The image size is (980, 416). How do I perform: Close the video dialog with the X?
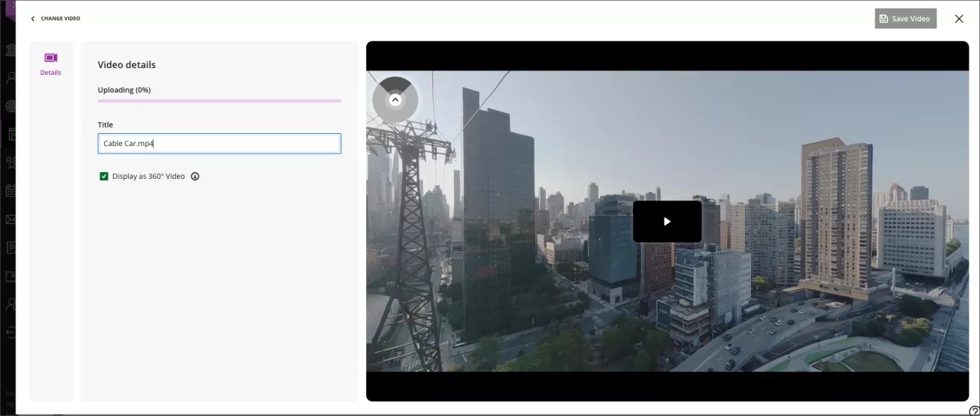pos(959,18)
